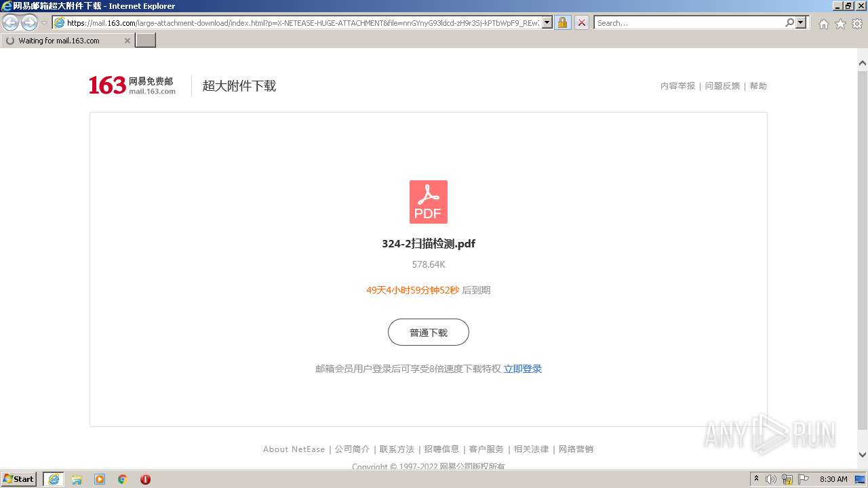The height and width of the screenshot is (488, 868).
Task: Open a new tab
Action: pos(146,41)
